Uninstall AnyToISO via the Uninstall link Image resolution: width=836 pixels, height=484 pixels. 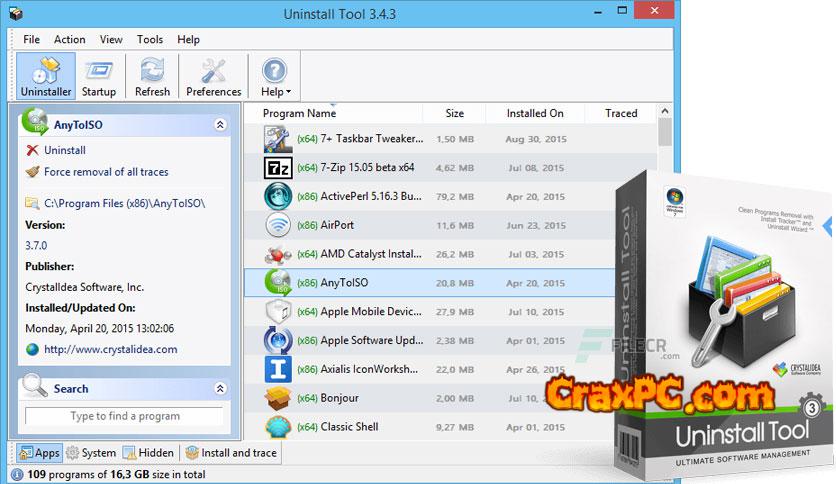point(65,150)
